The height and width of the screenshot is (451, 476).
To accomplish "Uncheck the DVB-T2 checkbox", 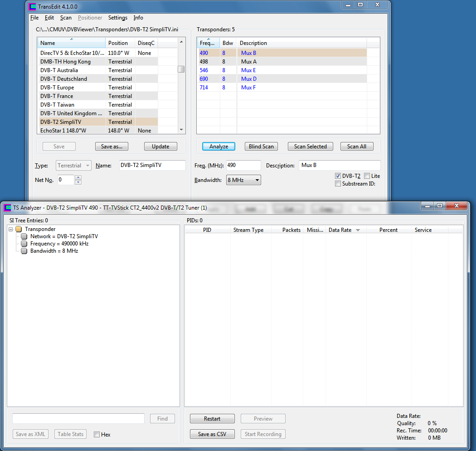I will pos(338,176).
